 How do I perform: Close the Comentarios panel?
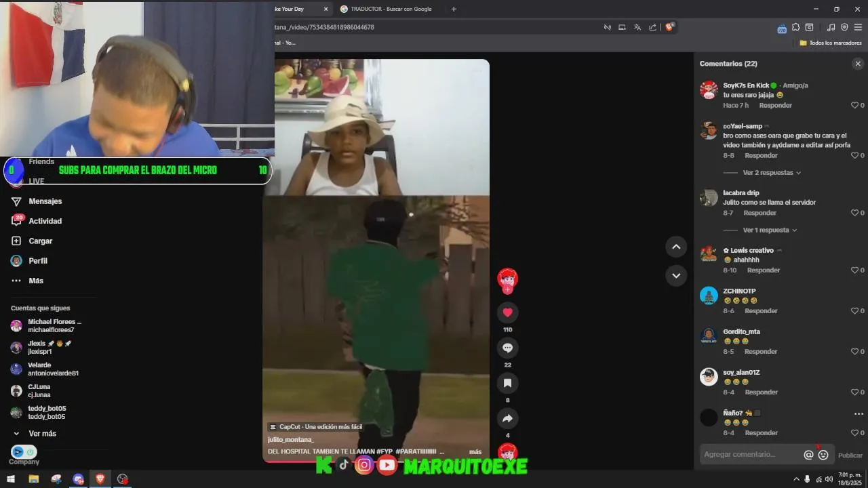[858, 64]
